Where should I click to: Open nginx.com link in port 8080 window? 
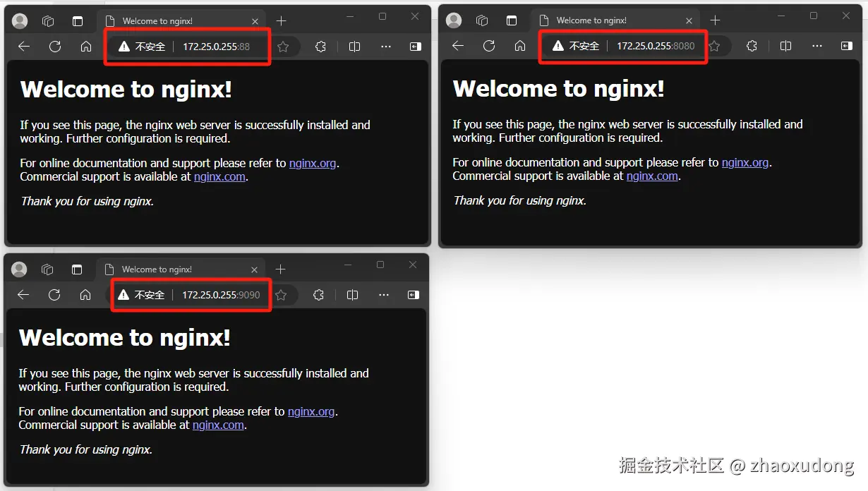click(652, 176)
